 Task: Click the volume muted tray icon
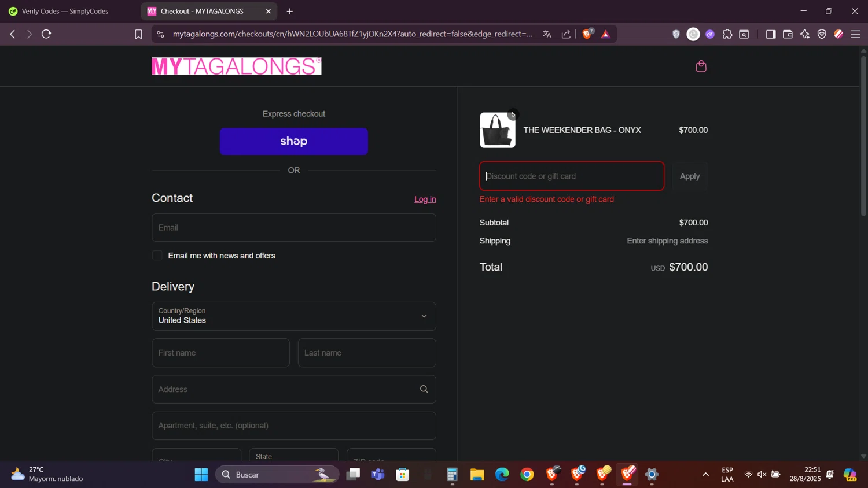(x=762, y=475)
